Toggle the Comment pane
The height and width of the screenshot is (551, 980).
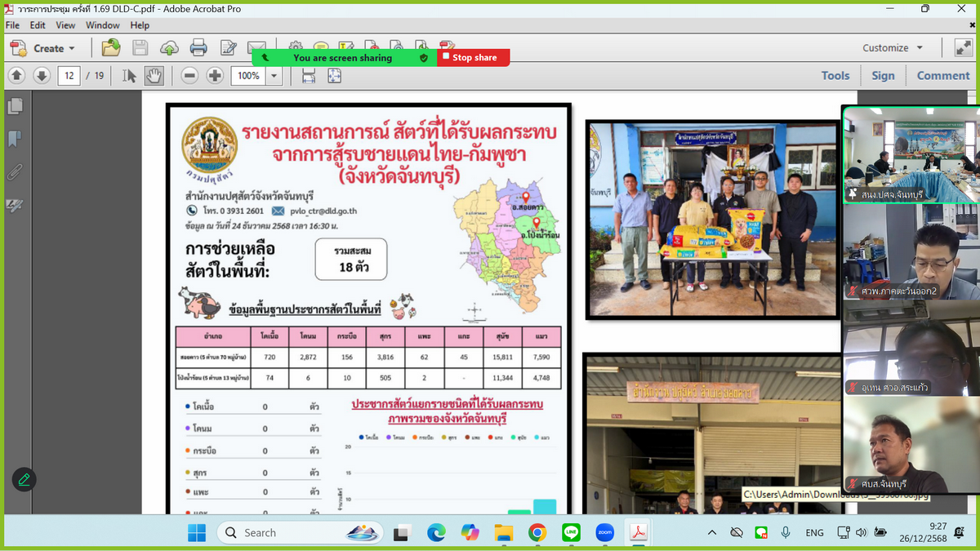coord(942,76)
